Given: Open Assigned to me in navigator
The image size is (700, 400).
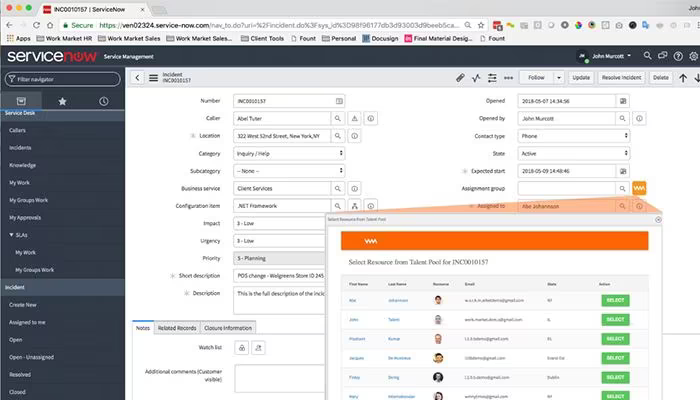Looking at the screenshot, I should pos(27,322).
